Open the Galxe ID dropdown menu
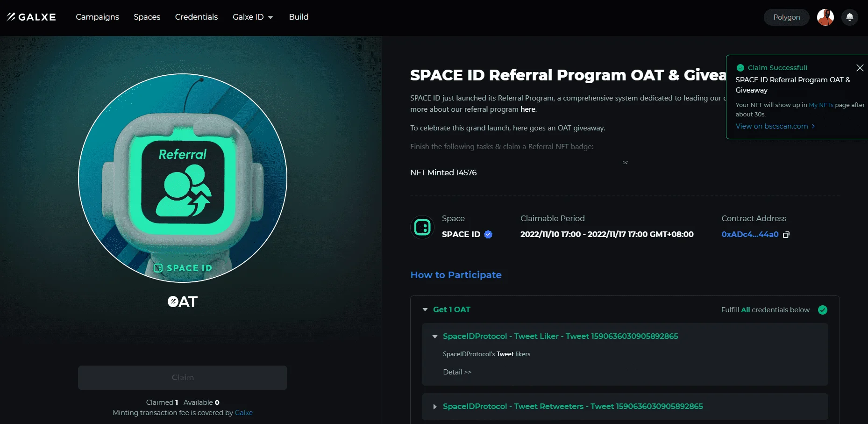The height and width of the screenshot is (424, 868). pos(253,17)
